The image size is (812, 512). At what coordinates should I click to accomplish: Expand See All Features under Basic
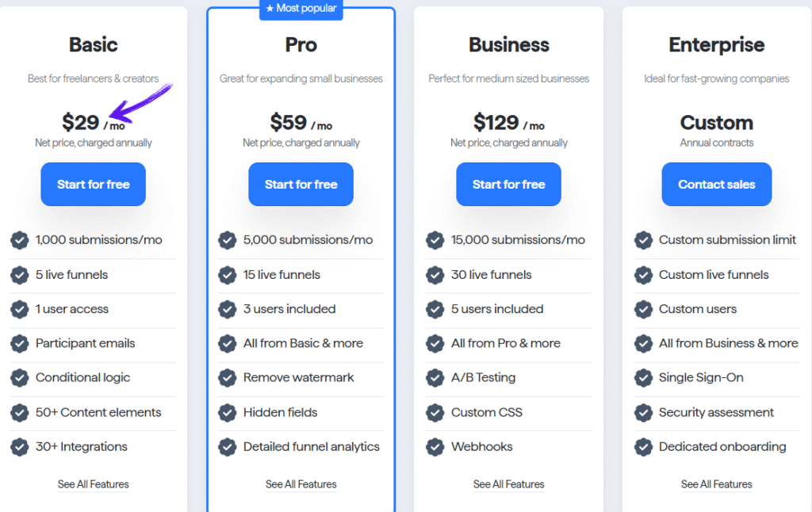click(x=93, y=484)
